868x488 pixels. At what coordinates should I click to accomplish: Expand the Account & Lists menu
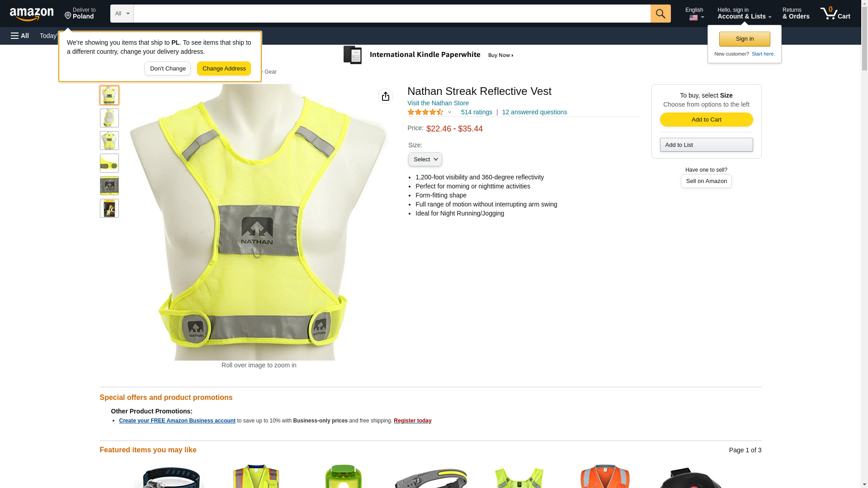click(x=744, y=14)
